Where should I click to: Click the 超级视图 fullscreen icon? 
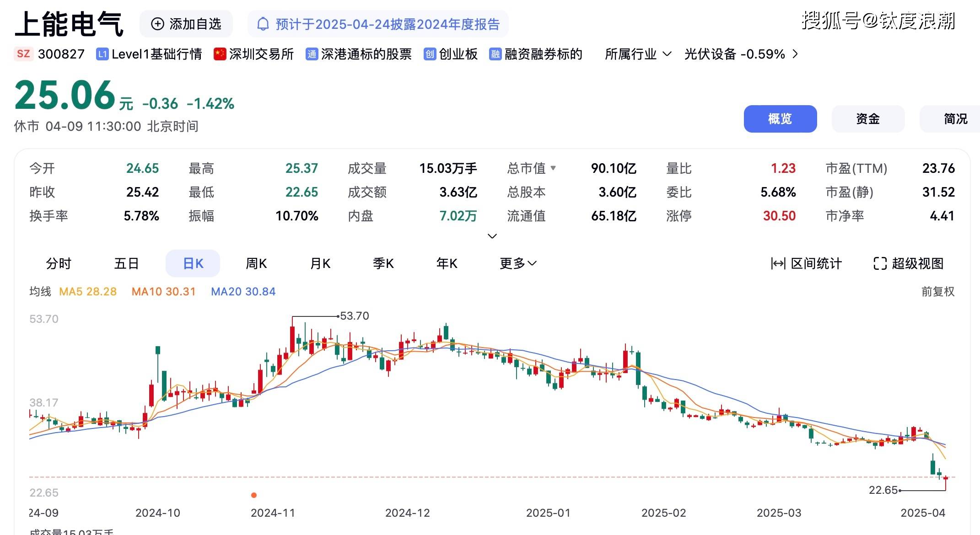[x=880, y=263]
